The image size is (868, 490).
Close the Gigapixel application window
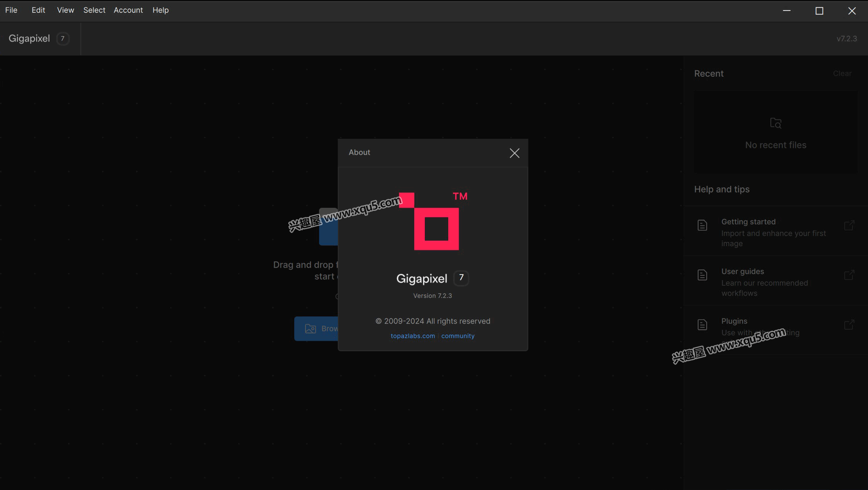tap(852, 10)
